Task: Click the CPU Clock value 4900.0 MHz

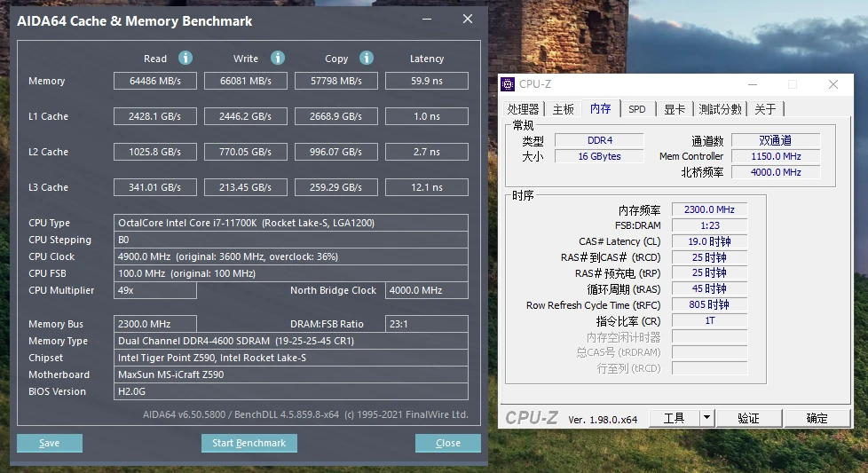Action: pyautogui.click(x=291, y=256)
